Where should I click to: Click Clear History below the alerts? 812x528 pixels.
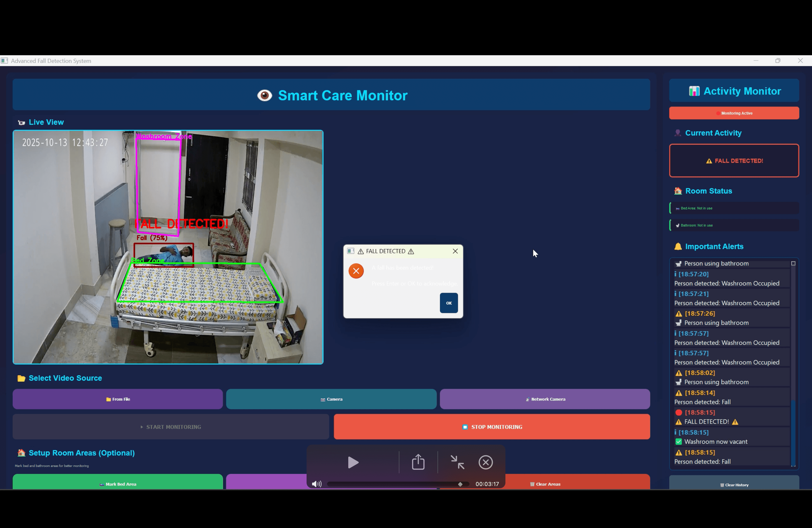click(x=734, y=484)
